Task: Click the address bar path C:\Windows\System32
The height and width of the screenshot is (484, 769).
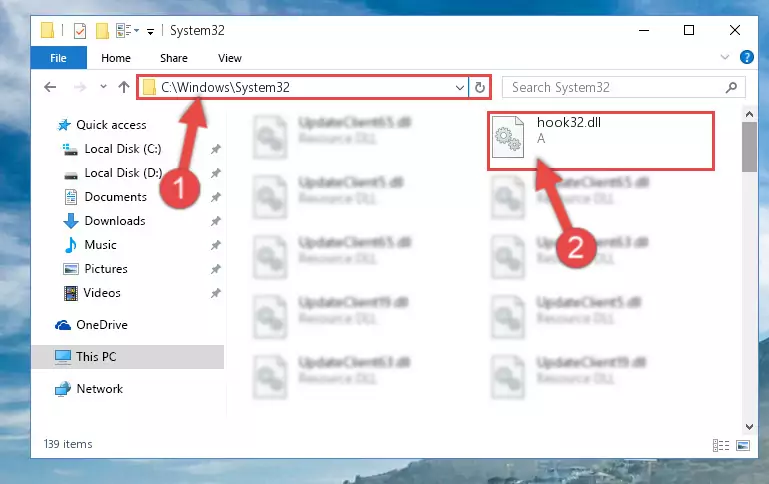Action: pyautogui.click(x=225, y=87)
